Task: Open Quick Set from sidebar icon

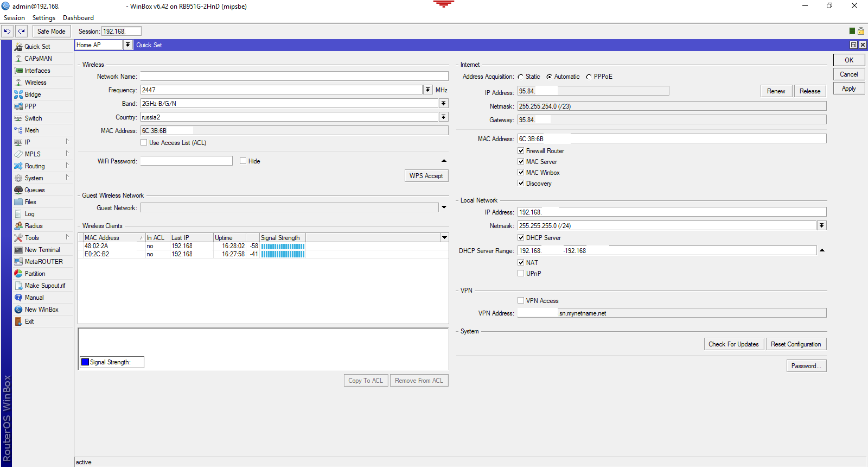Action: [x=18, y=47]
